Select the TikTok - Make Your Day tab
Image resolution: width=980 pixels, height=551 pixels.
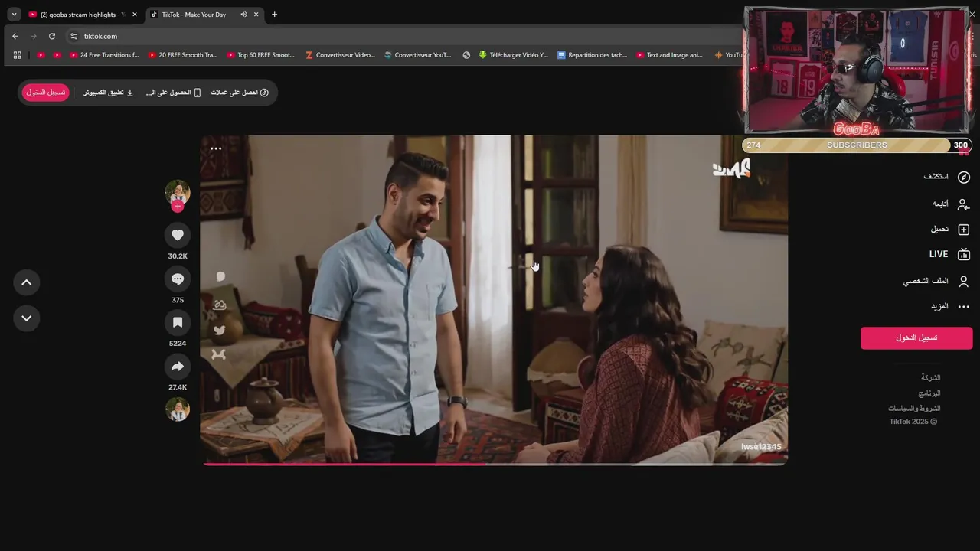coord(194,15)
